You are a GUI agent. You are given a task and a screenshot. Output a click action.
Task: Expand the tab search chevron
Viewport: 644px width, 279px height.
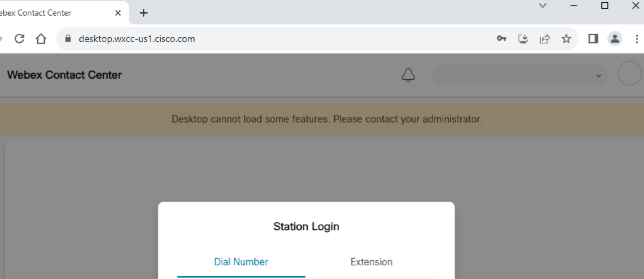point(543,6)
